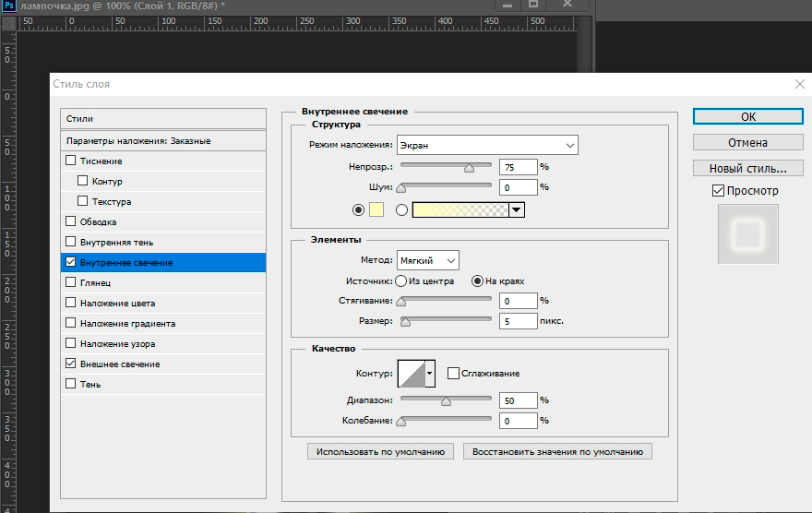Click the Новый стиль... button

(747, 169)
